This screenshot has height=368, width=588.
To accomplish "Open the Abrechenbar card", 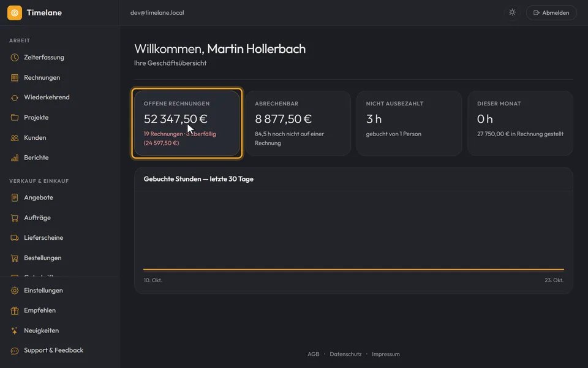I will point(298,123).
